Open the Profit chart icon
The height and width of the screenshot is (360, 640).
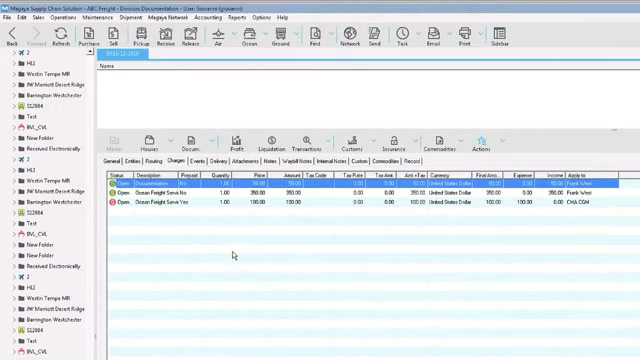237,143
